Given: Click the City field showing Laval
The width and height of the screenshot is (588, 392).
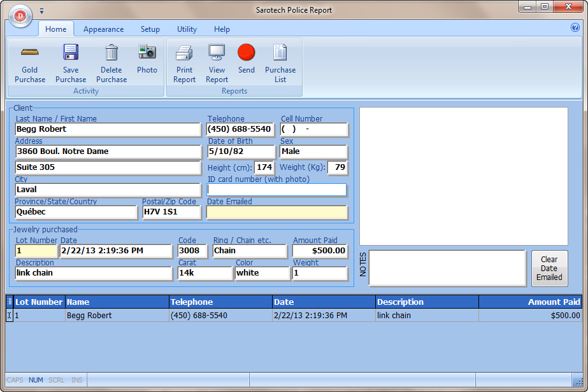Looking at the screenshot, I should pyautogui.click(x=108, y=190).
